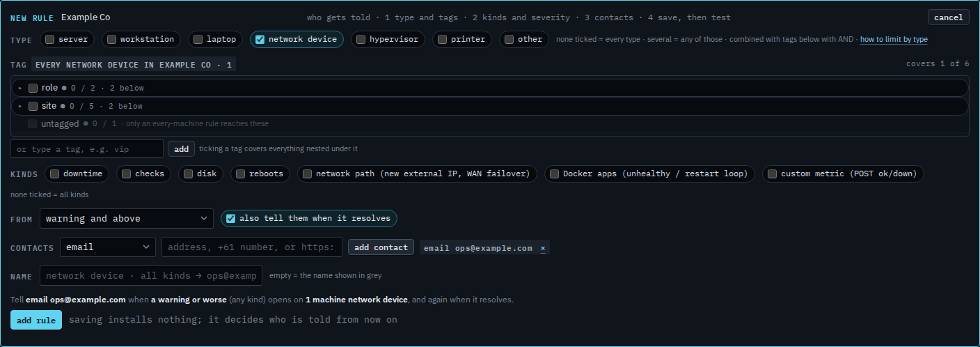Open the contact method dropdown showing email
Viewport: 980px width, 347px height.
pos(108,247)
